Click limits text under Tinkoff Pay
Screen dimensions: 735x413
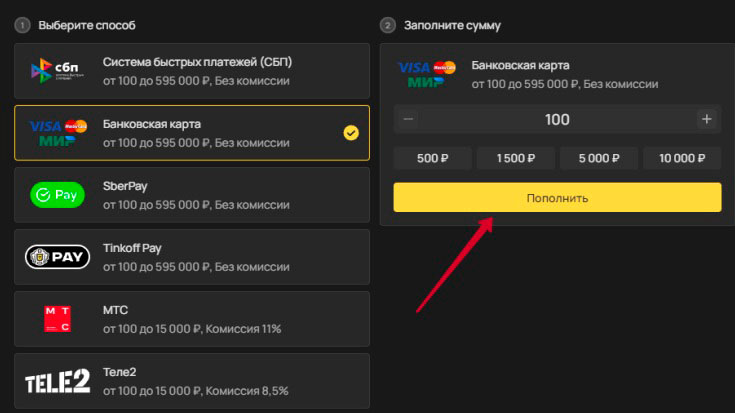(196, 267)
